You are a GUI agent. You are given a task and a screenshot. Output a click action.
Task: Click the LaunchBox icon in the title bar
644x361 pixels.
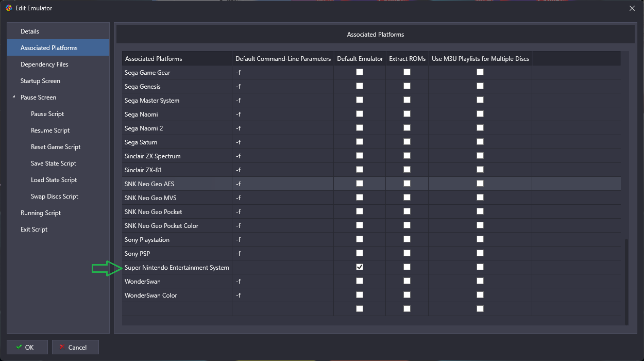click(9, 8)
